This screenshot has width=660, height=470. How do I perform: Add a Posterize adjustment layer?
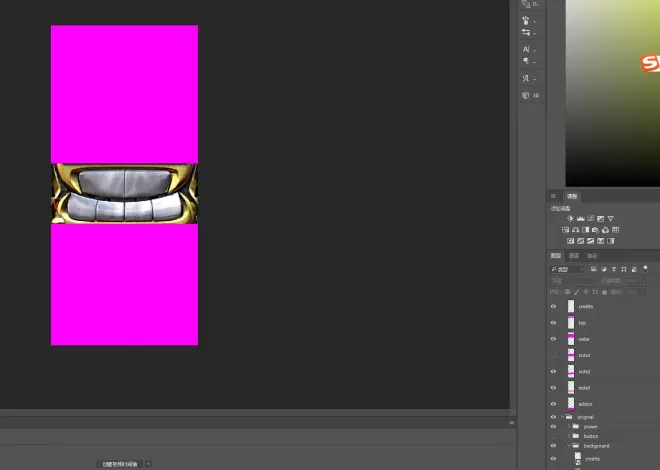(x=580, y=241)
